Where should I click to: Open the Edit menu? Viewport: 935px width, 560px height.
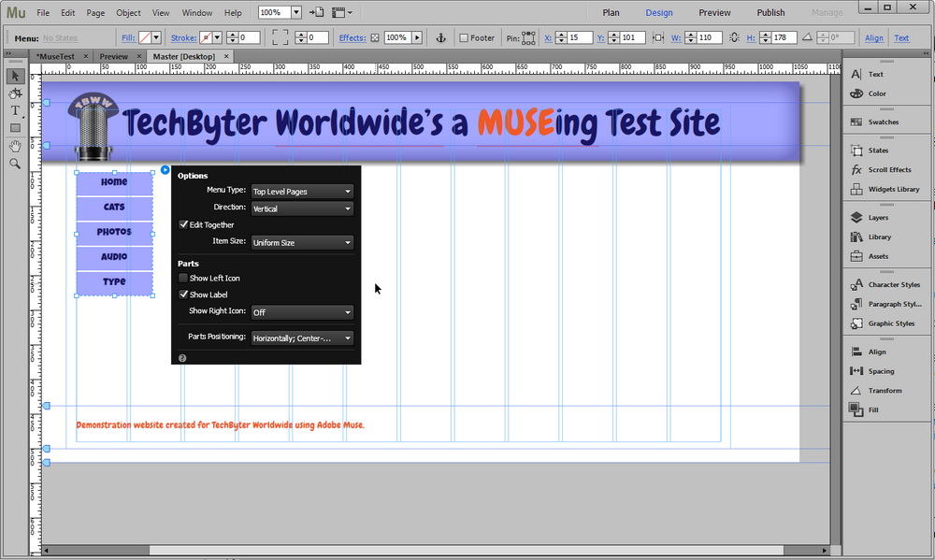[x=68, y=12]
